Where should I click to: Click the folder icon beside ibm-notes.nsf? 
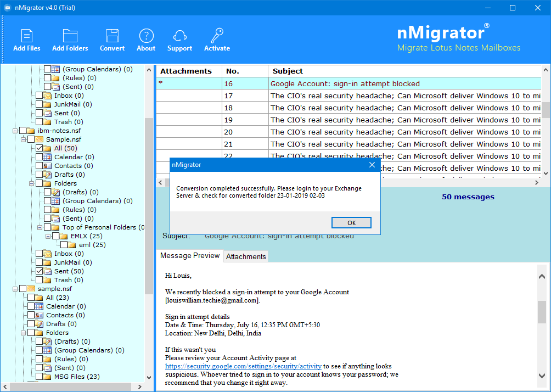(x=31, y=131)
